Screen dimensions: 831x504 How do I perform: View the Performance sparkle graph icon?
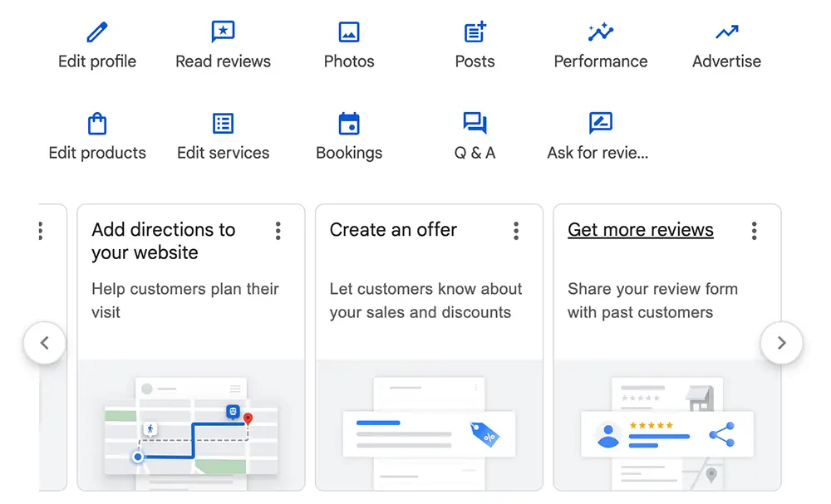pyautogui.click(x=601, y=32)
